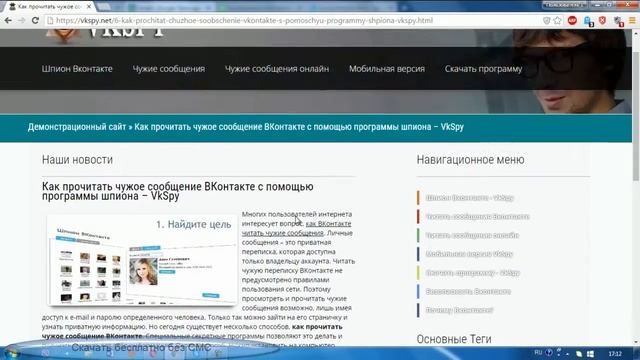
Task: Show hidden tray icons with the arrow
Action: coord(567,354)
